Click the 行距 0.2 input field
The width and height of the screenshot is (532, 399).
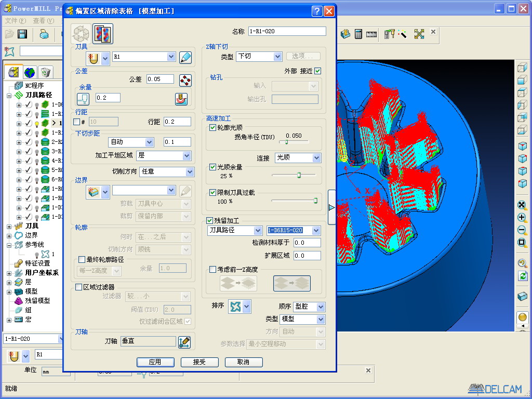178,122
